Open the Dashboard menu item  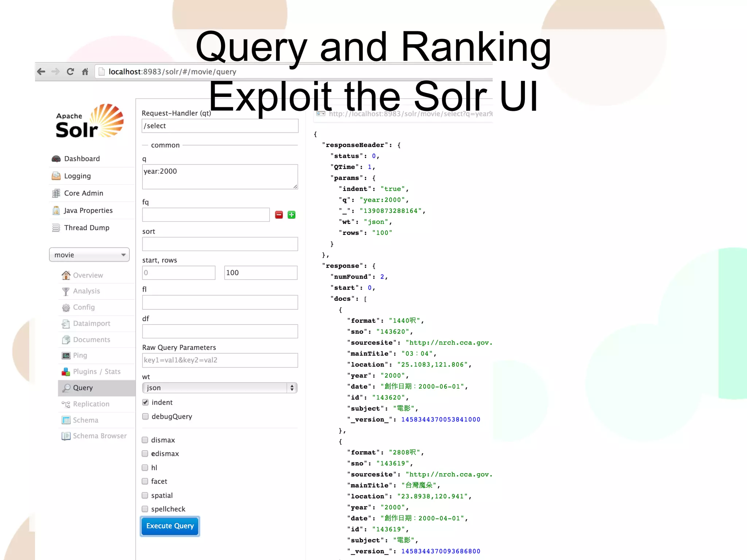point(82,159)
